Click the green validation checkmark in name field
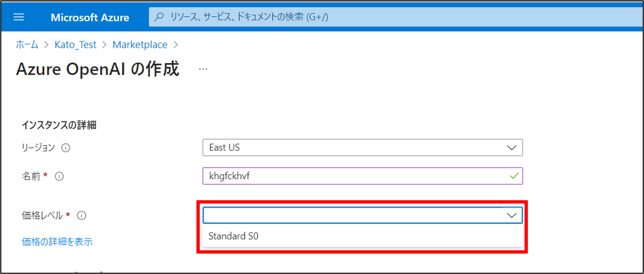 click(x=514, y=176)
